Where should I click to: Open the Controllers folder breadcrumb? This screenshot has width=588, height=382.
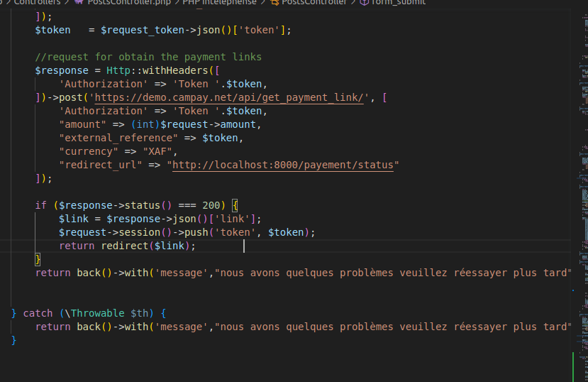pyautogui.click(x=37, y=2)
